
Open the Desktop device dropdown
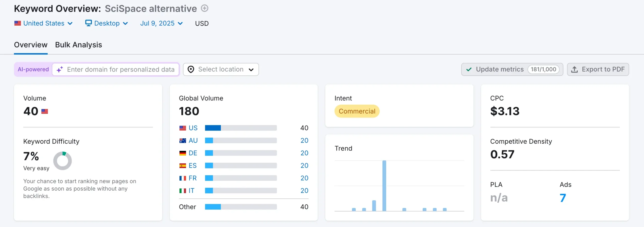click(107, 23)
